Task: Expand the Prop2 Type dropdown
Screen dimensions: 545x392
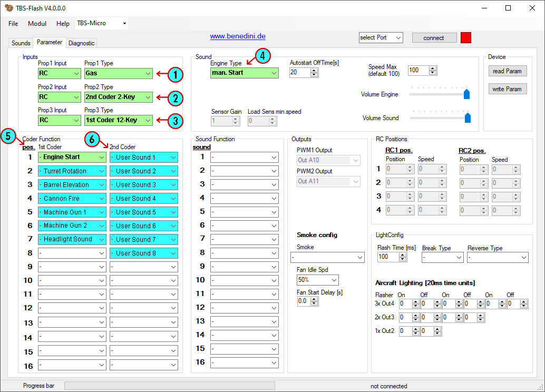Action: click(x=148, y=97)
